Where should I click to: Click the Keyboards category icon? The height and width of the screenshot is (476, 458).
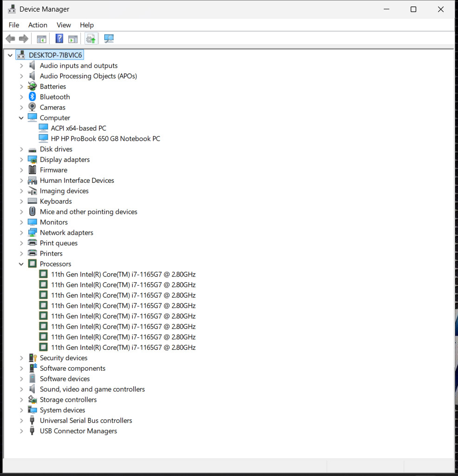[32, 201]
